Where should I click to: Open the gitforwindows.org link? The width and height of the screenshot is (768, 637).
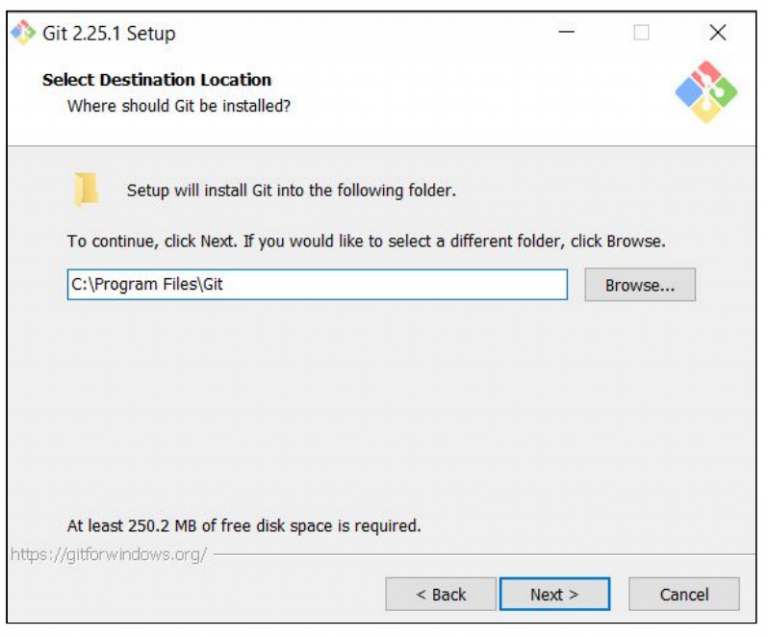click(x=108, y=553)
